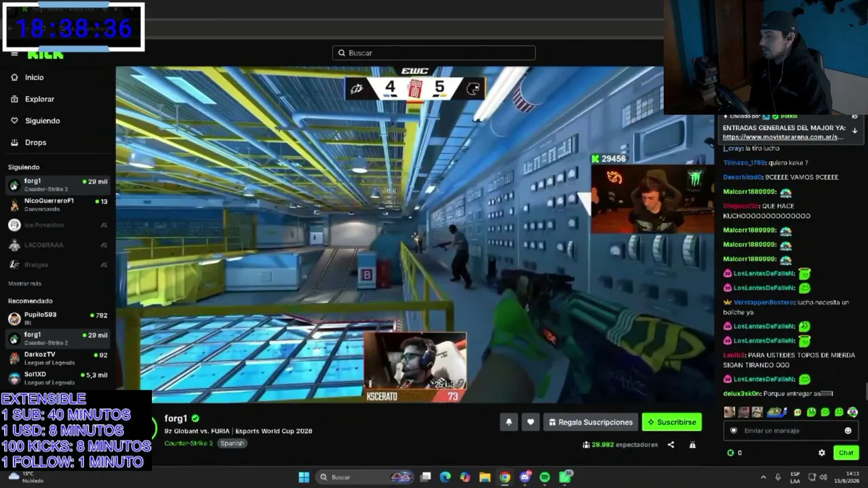Click the Spanish language tag

[x=232, y=443]
